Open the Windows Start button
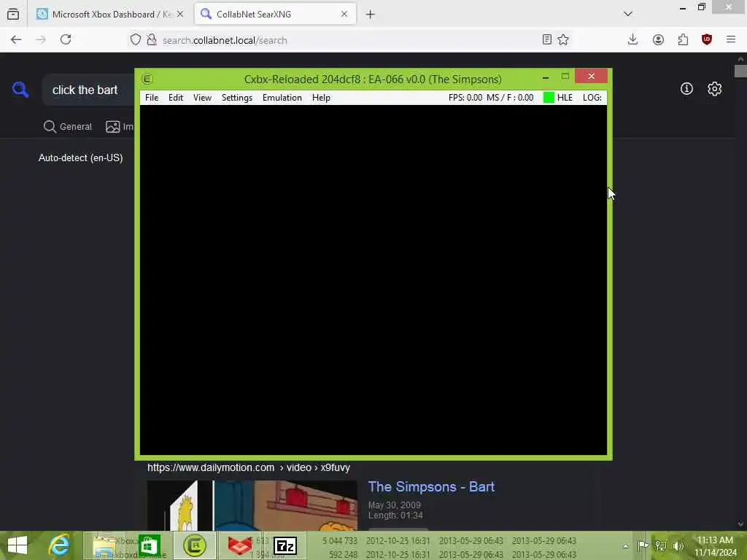The width and height of the screenshot is (747, 560). [x=18, y=545]
